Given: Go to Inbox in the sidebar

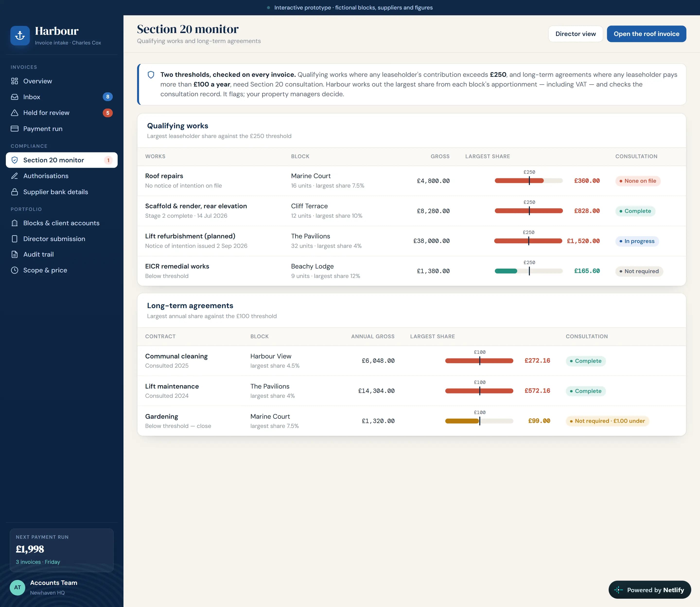Looking at the screenshot, I should coord(62,97).
